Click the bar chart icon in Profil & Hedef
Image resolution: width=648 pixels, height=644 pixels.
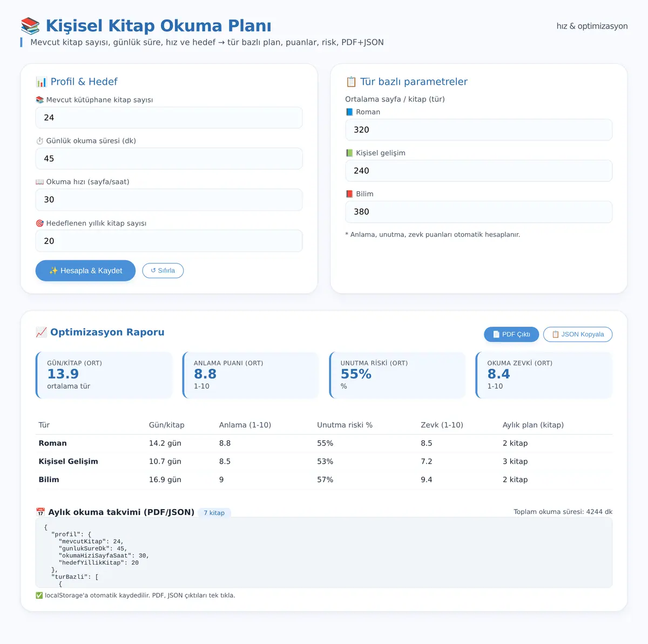[x=41, y=82]
